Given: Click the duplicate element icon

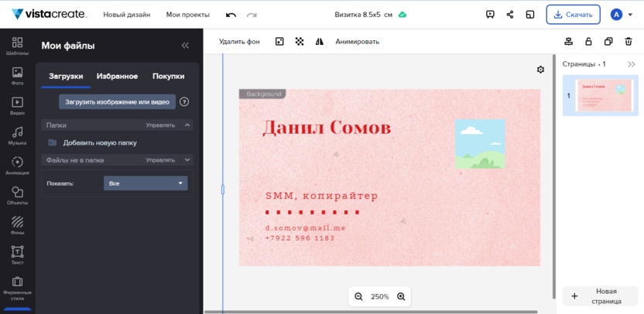Looking at the screenshot, I should [608, 42].
